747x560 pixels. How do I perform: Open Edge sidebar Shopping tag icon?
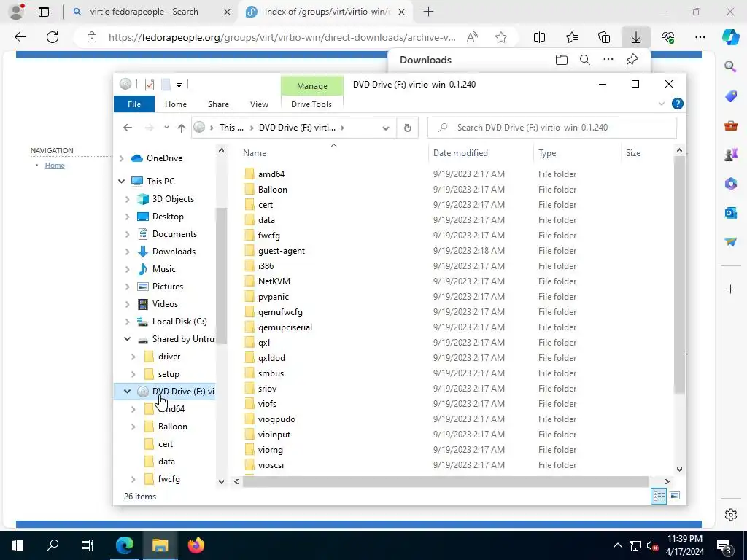[x=730, y=96]
